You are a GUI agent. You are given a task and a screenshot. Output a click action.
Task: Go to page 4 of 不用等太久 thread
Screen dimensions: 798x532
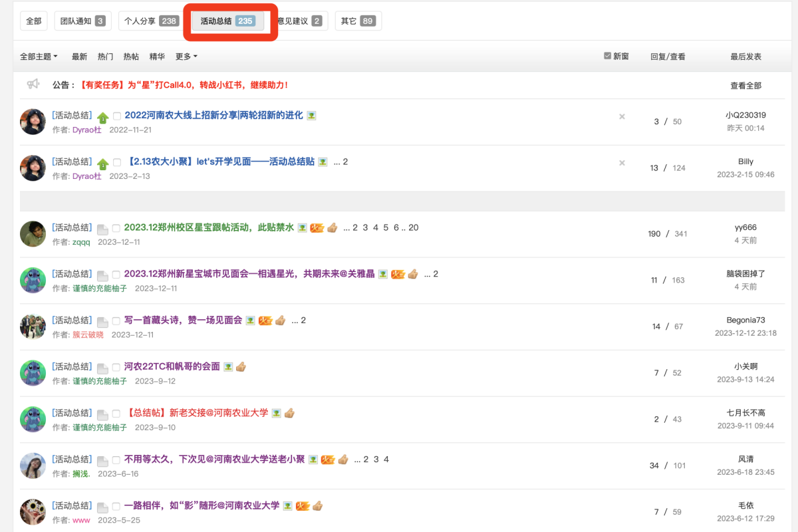(386, 460)
